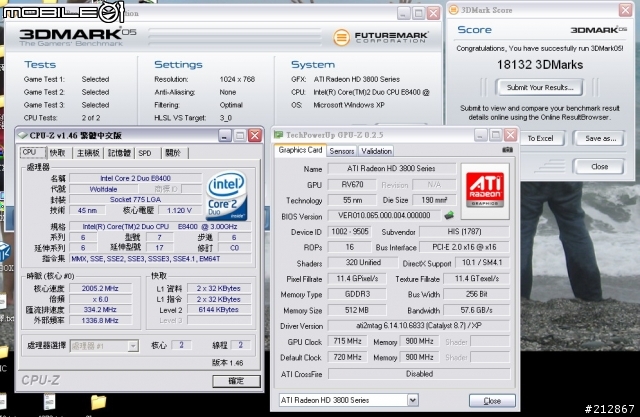This screenshot has height=417, width=640.
Task: Click the Bus Interface PCI-E 2.0 x16 field
Action: [464, 247]
